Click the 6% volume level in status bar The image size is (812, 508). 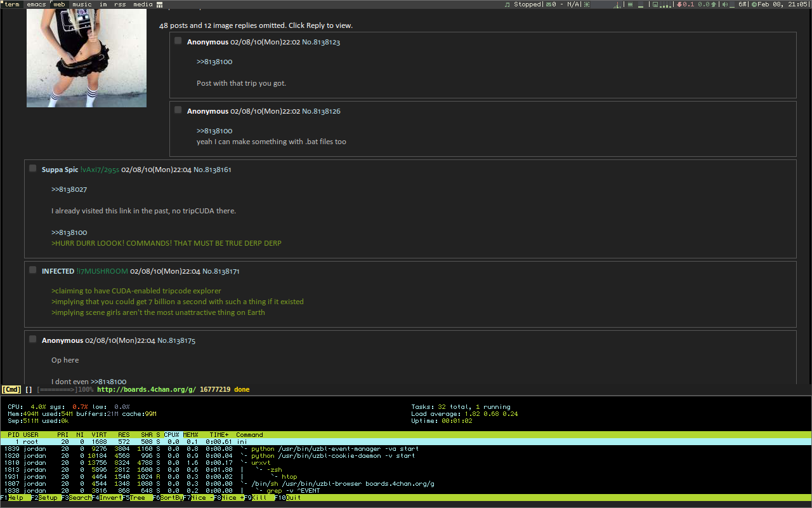pyautogui.click(x=742, y=4)
